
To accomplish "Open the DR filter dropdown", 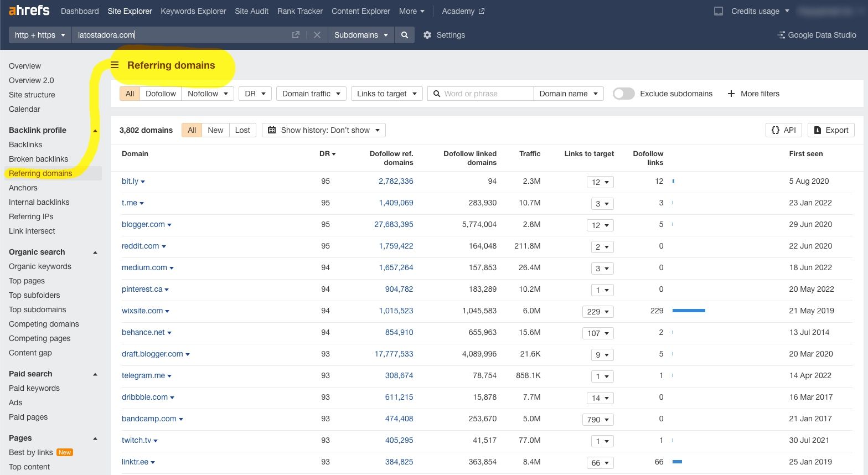I will click(255, 94).
